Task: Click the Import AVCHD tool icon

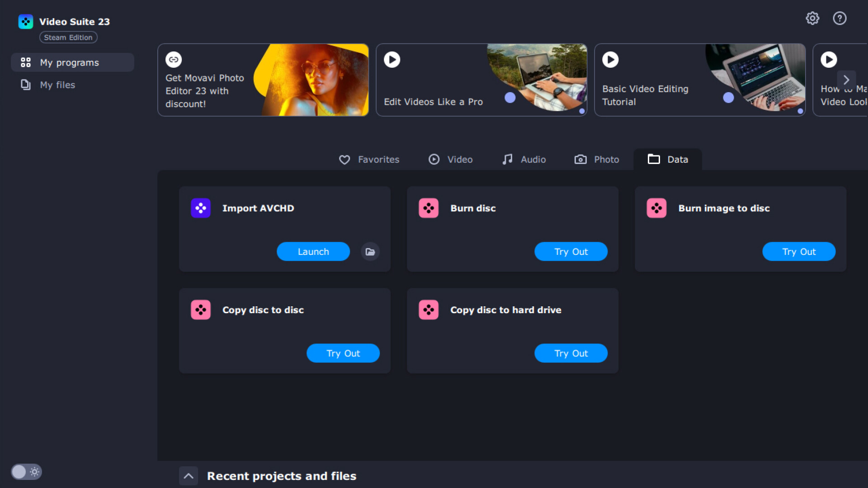Action: click(202, 207)
